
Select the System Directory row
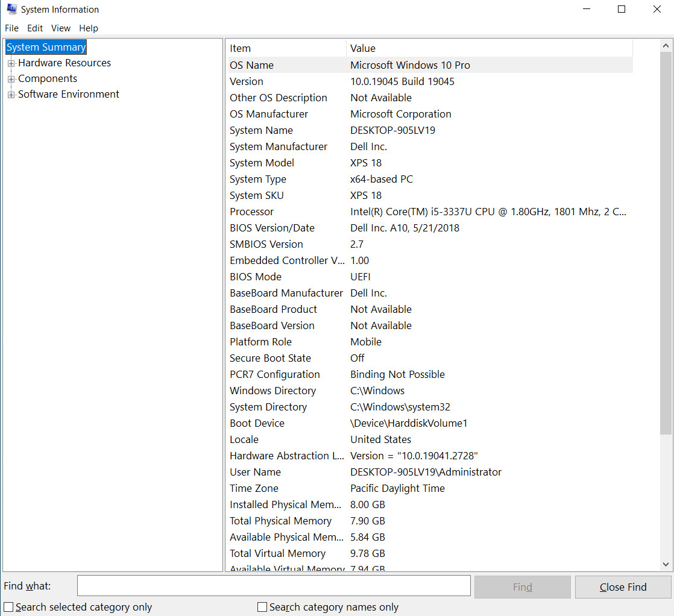click(430, 407)
